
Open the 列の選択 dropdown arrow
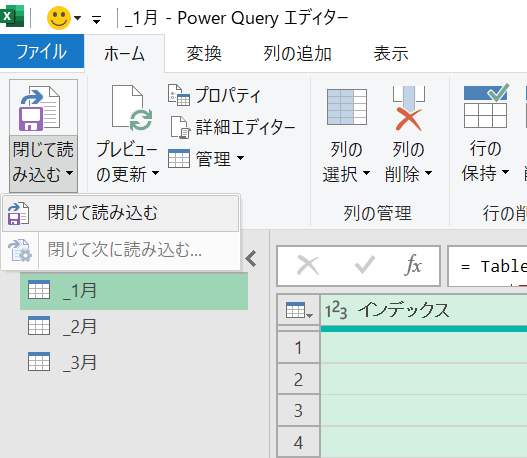tap(367, 173)
